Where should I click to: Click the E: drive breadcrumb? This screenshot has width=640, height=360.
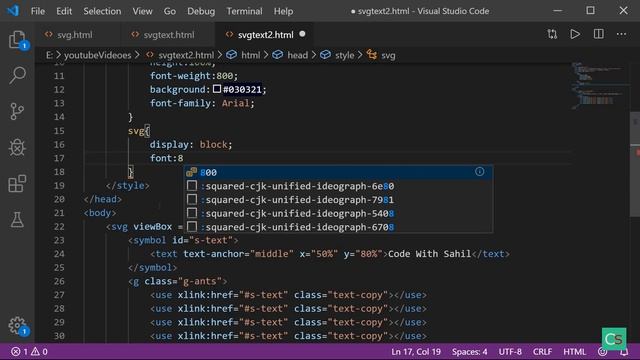point(49,55)
